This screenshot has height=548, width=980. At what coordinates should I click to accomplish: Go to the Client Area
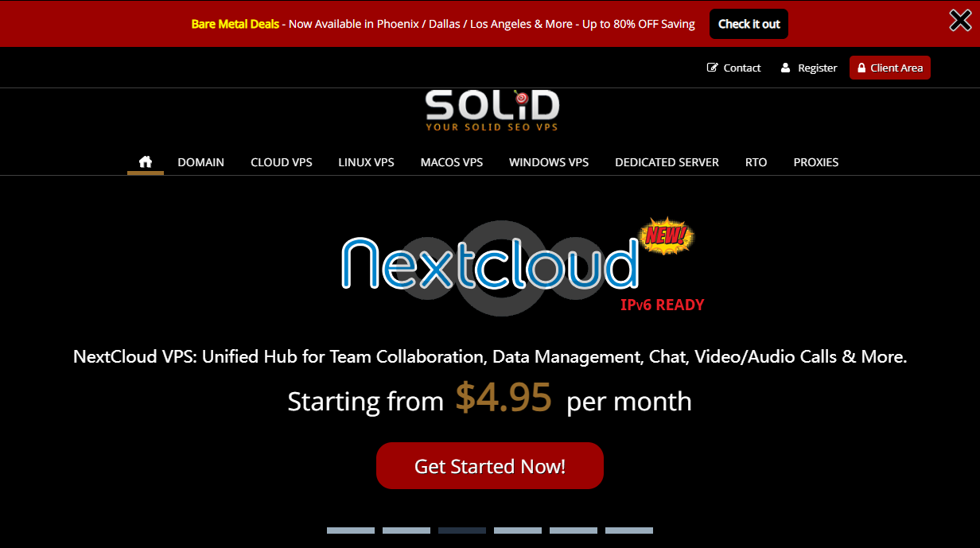[890, 68]
